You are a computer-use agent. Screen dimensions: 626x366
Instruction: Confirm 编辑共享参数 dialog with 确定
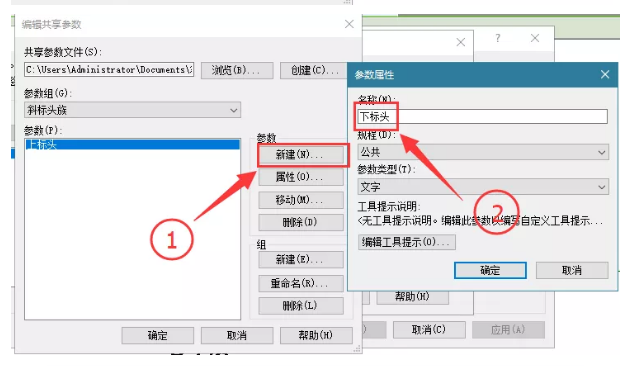pyautogui.click(x=158, y=335)
